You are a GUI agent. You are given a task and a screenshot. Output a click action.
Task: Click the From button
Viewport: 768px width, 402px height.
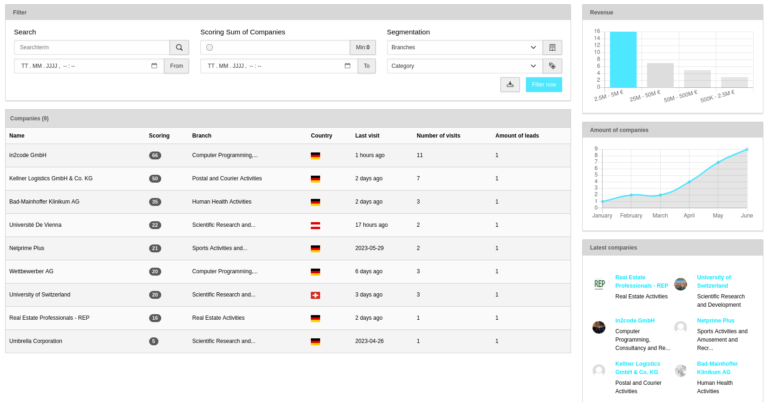pyautogui.click(x=176, y=66)
